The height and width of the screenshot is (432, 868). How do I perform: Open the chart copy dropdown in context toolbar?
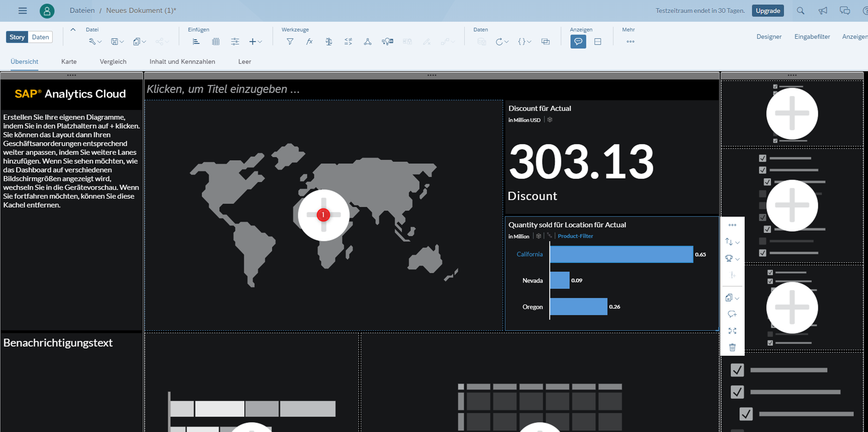(732, 298)
